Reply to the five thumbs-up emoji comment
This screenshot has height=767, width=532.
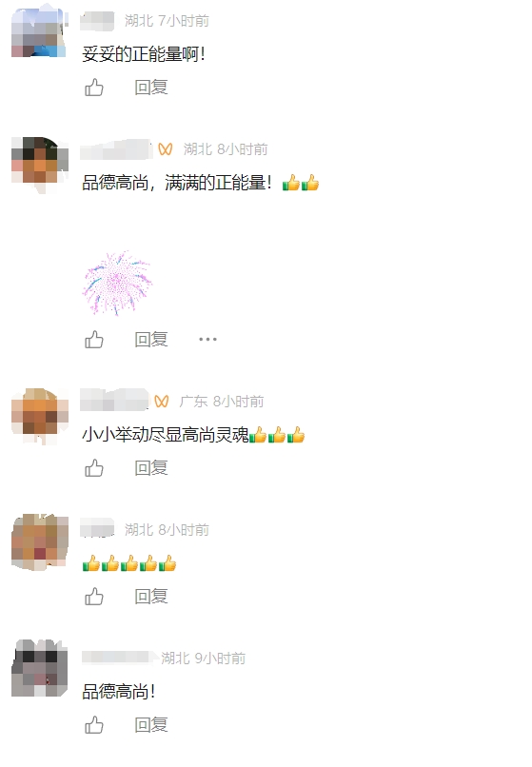[x=151, y=597]
